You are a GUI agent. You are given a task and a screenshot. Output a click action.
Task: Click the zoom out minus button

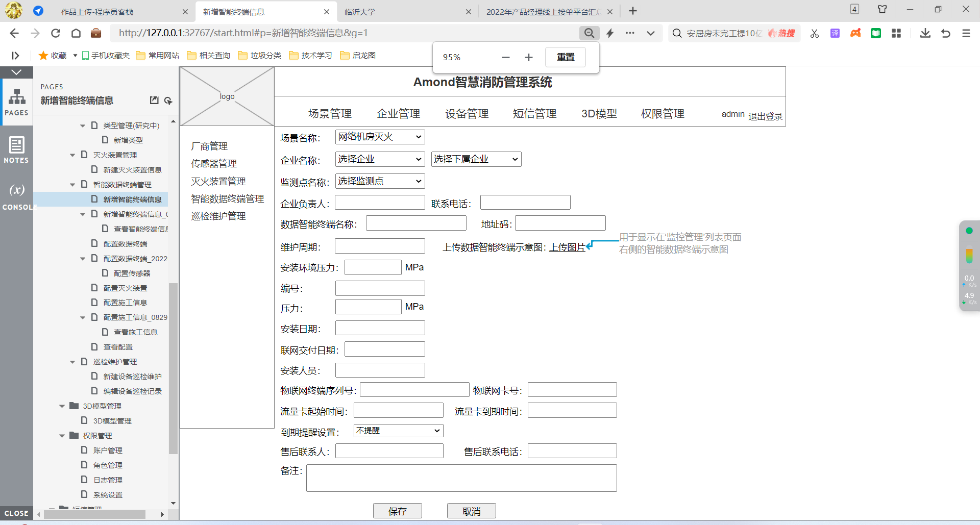click(506, 57)
